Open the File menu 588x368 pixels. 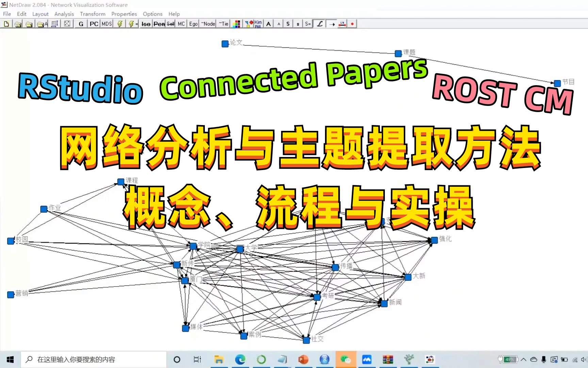coord(7,14)
